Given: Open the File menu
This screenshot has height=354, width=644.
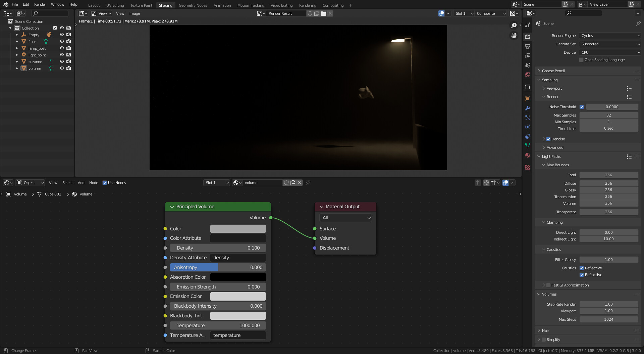Looking at the screenshot, I should point(15,4).
